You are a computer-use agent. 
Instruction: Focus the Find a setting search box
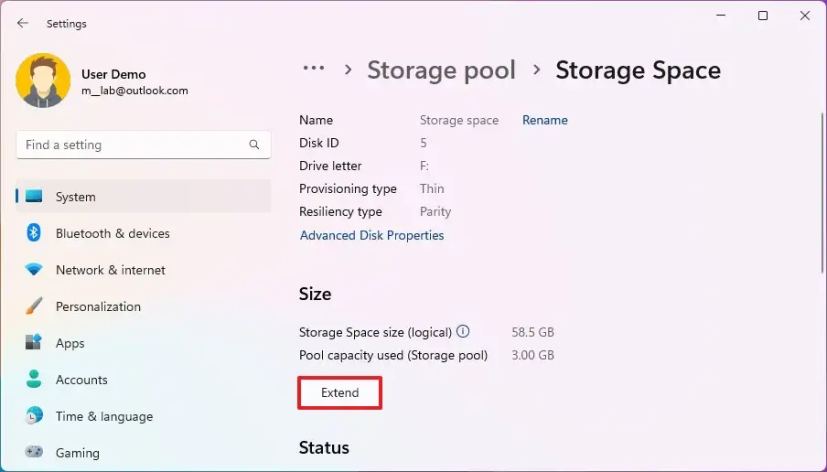click(130, 145)
